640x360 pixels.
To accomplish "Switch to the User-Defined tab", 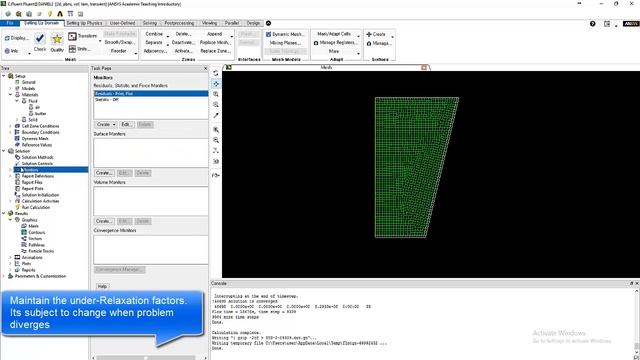I will [x=122, y=23].
